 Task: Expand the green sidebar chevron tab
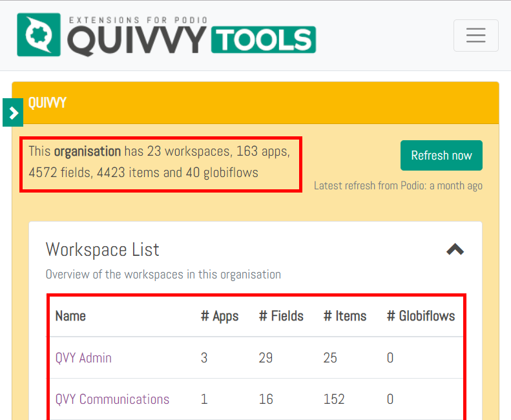[13, 112]
